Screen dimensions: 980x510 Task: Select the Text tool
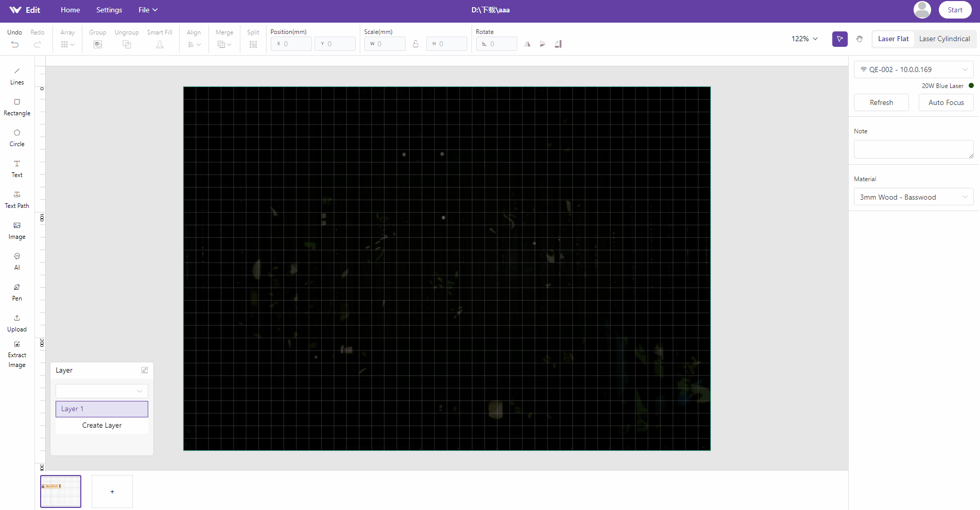point(17,169)
